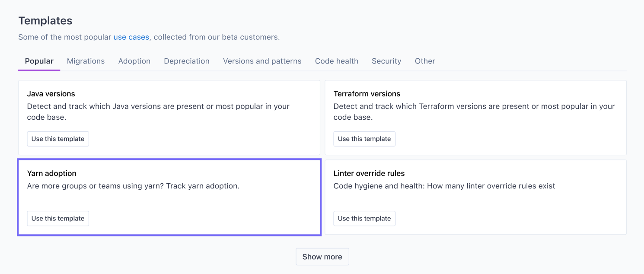The image size is (644, 274).
Task: Go to the Depreciation tab
Action: click(x=186, y=61)
